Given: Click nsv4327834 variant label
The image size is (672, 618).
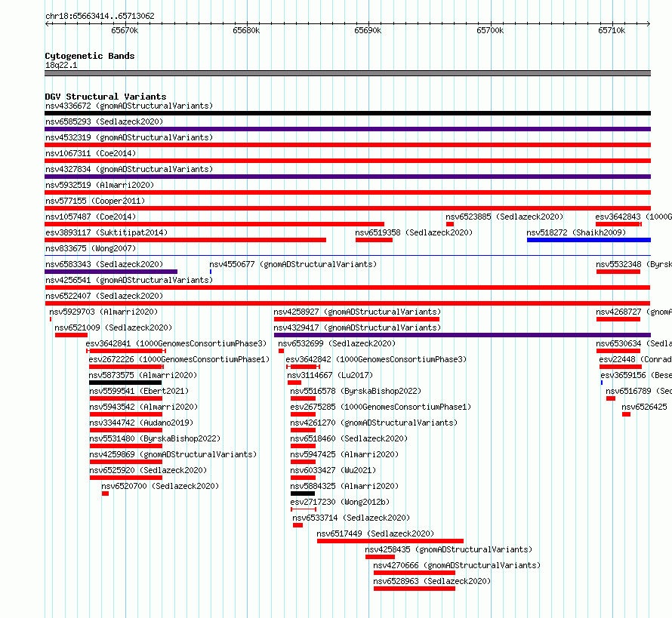Looking at the screenshot, I should click(129, 169).
